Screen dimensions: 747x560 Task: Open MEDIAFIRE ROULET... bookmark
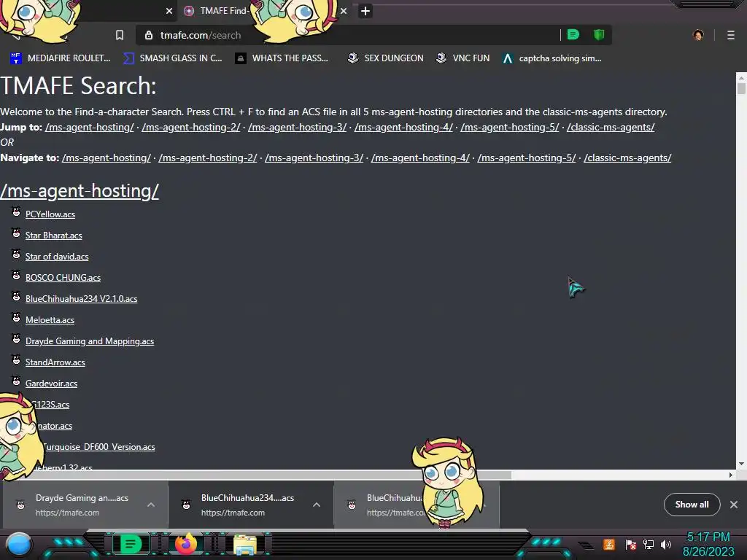60,58
